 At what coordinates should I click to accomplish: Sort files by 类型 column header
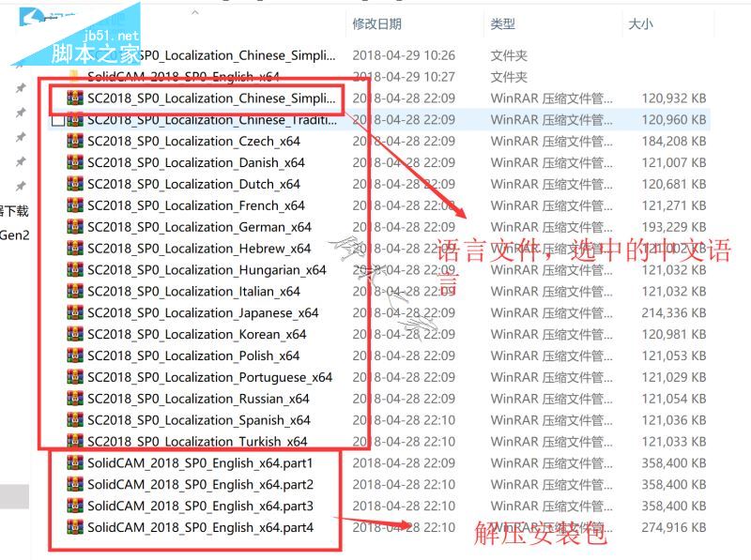click(x=502, y=23)
